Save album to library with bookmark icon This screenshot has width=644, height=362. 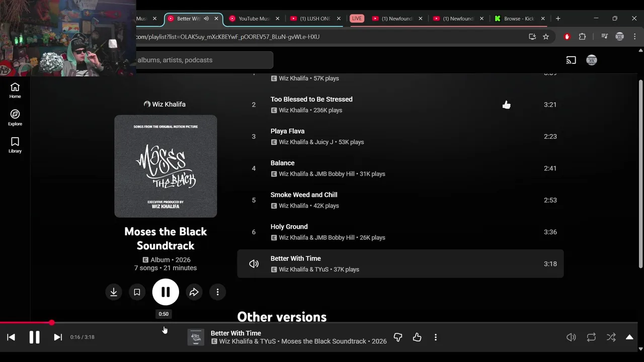(137, 292)
